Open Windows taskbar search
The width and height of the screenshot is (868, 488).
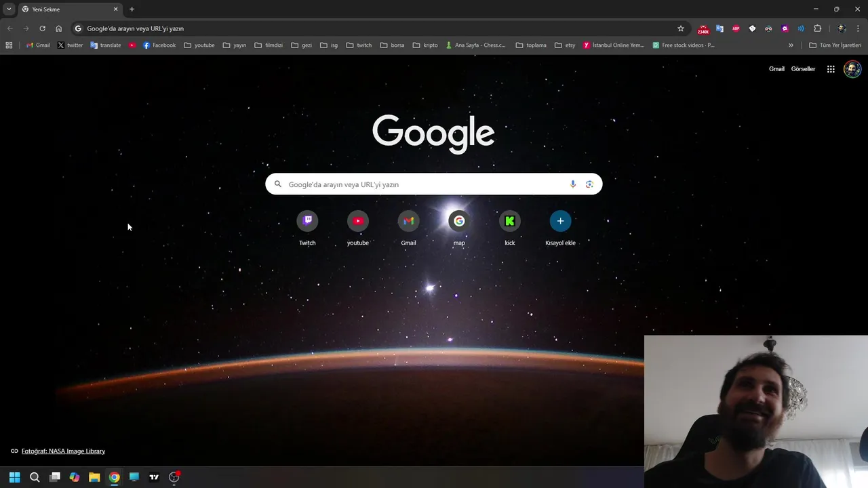pyautogui.click(x=35, y=477)
